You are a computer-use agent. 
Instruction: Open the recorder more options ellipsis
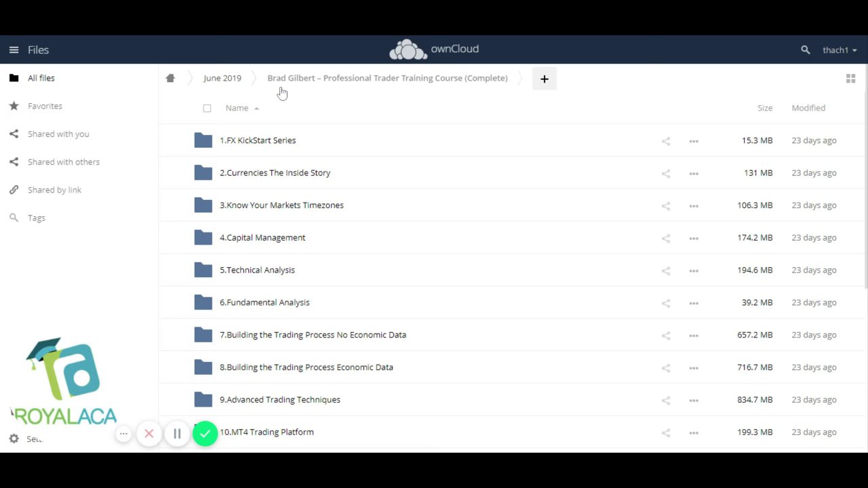click(x=123, y=433)
